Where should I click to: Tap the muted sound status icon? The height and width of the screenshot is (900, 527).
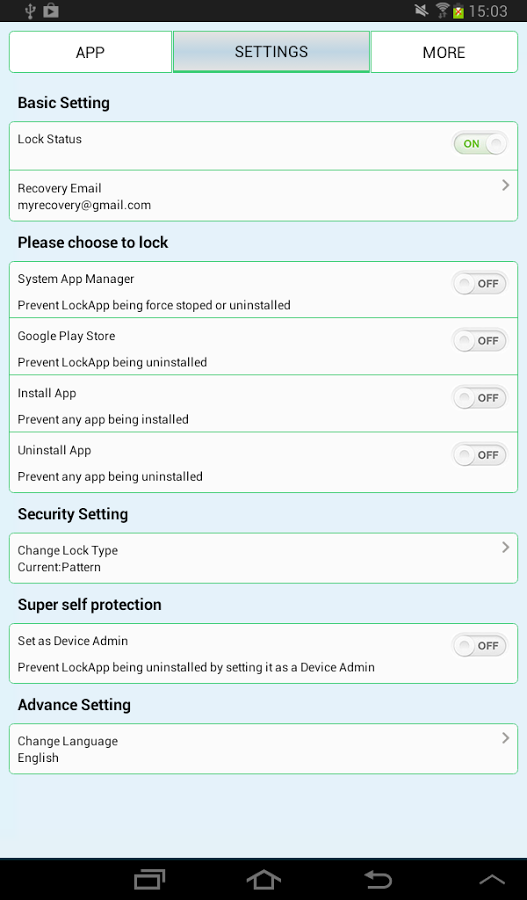pos(421,10)
